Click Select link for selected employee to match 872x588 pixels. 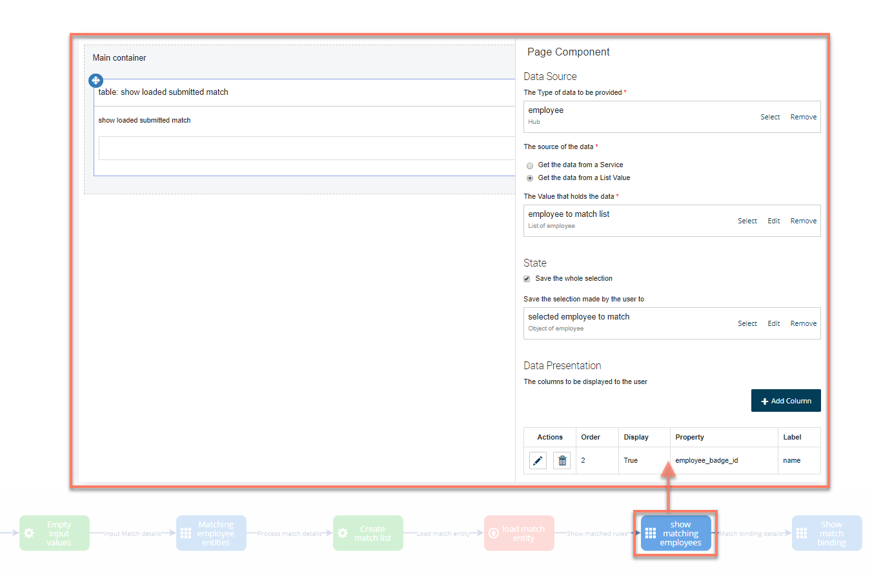coord(747,323)
